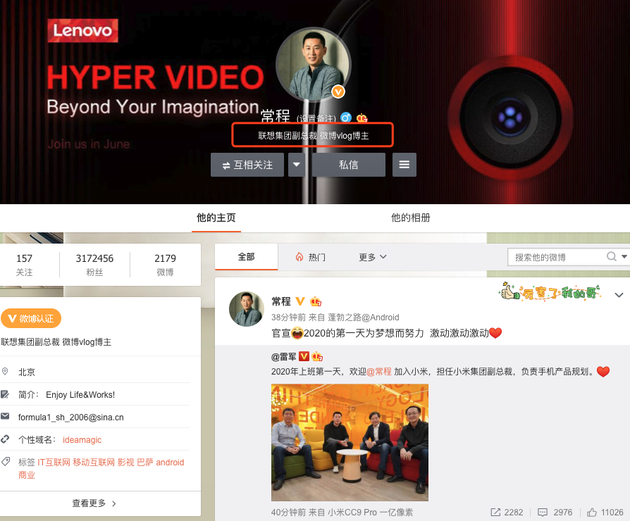Click the 常程 author name on the post

[x=281, y=301]
